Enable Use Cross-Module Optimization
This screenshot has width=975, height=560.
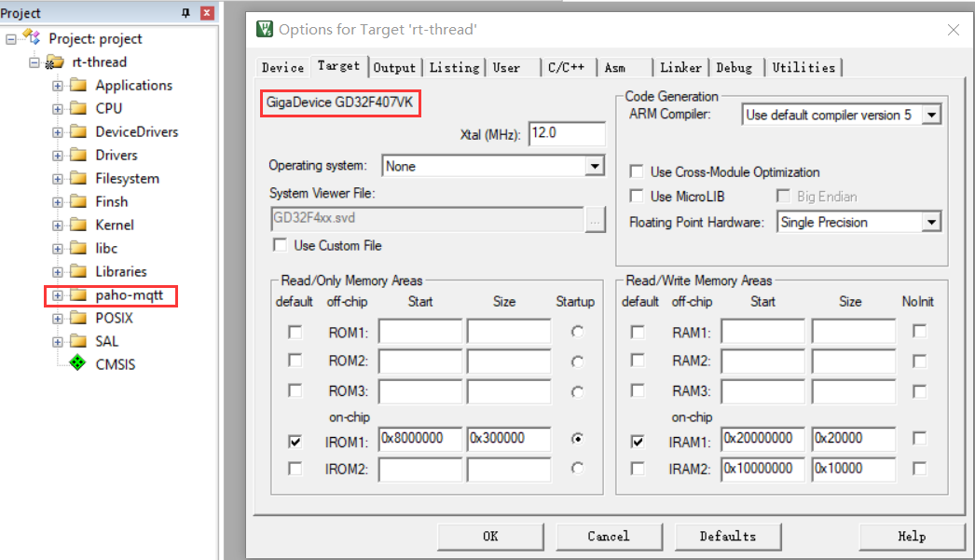[x=636, y=171]
